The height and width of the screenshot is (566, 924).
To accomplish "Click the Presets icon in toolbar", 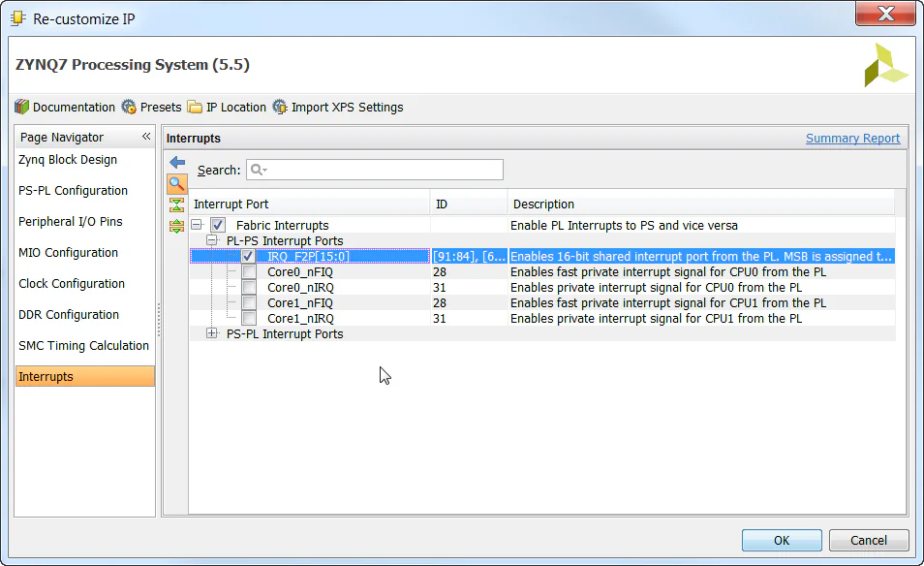I will (127, 107).
